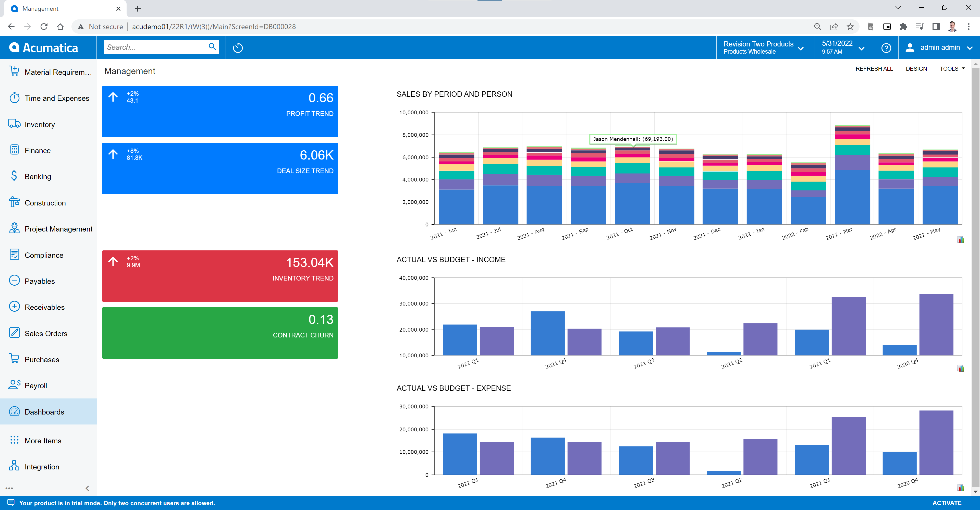
Task: Click the More Items grid icon
Action: [x=14, y=440]
